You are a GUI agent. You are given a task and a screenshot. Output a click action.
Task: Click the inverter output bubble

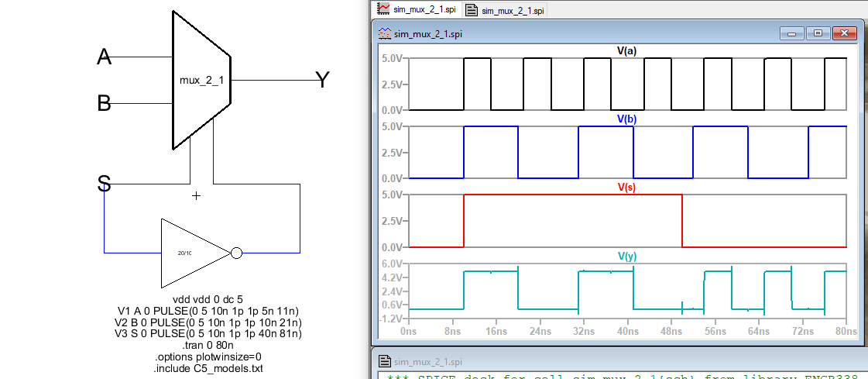(x=237, y=252)
